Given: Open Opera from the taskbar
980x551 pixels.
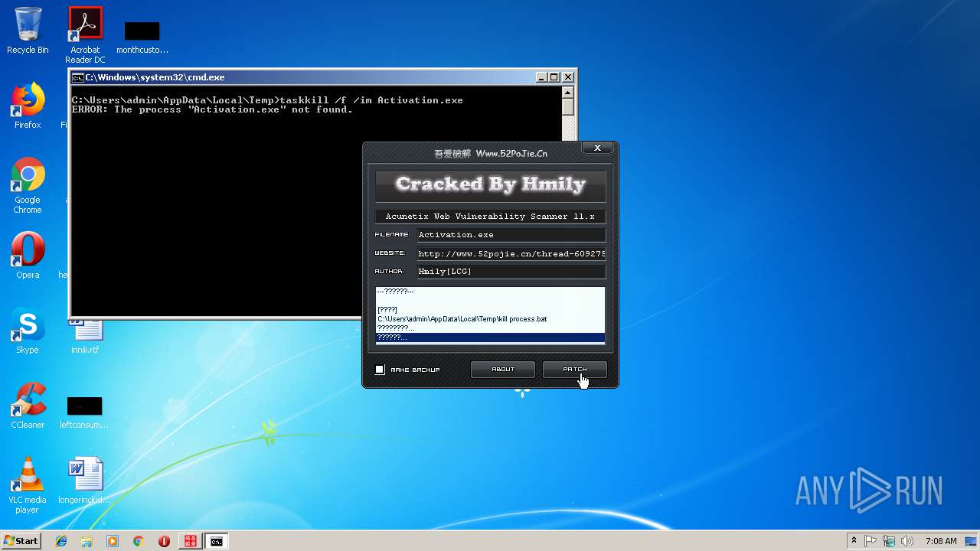Looking at the screenshot, I should click(164, 541).
